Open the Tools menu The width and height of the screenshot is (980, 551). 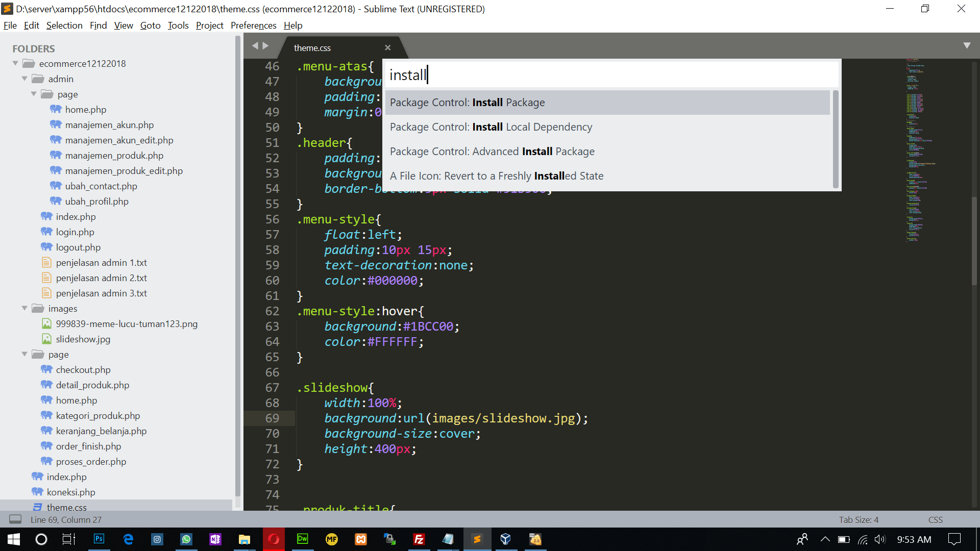click(178, 26)
